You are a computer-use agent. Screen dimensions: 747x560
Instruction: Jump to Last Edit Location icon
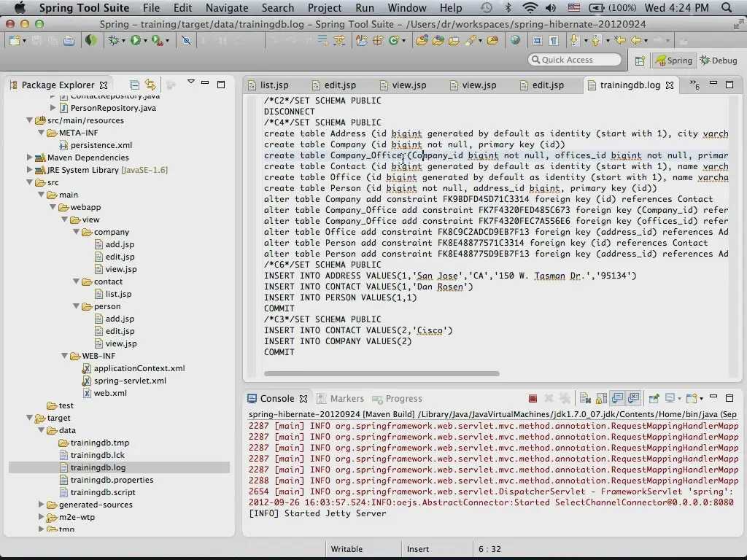point(620,41)
